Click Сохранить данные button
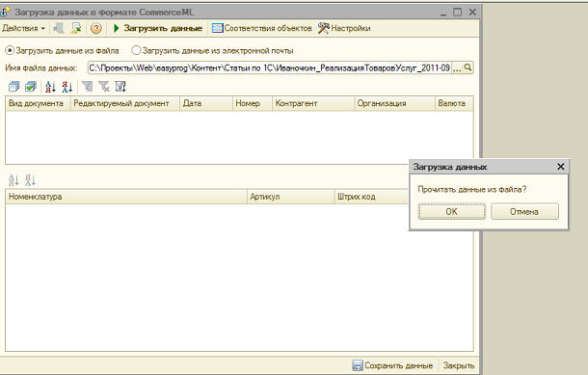Image resolution: width=588 pixels, height=375 pixels. (x=393, y=365)
